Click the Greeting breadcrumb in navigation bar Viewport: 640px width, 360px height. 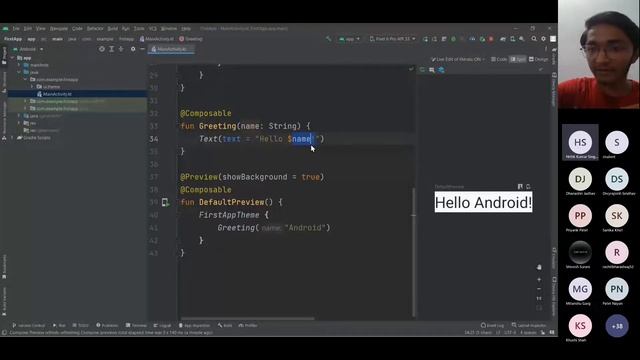pyautogui.click(x=191, y=39)
